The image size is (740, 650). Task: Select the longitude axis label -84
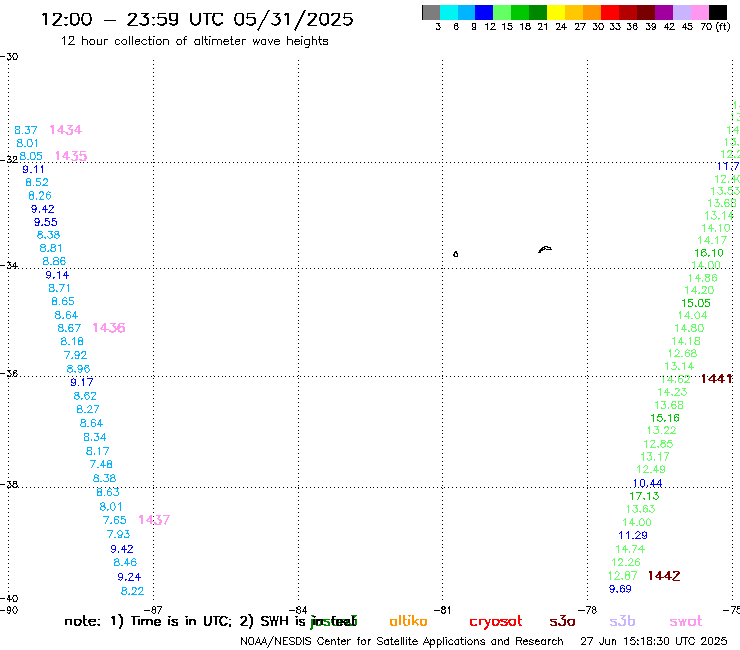298,610
